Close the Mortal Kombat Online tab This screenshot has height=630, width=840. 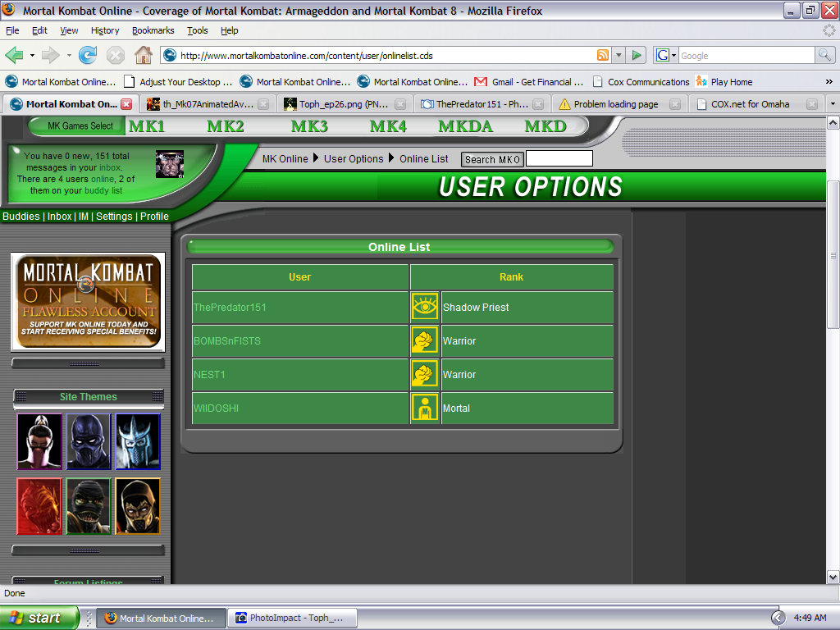(x=126, y=104)
